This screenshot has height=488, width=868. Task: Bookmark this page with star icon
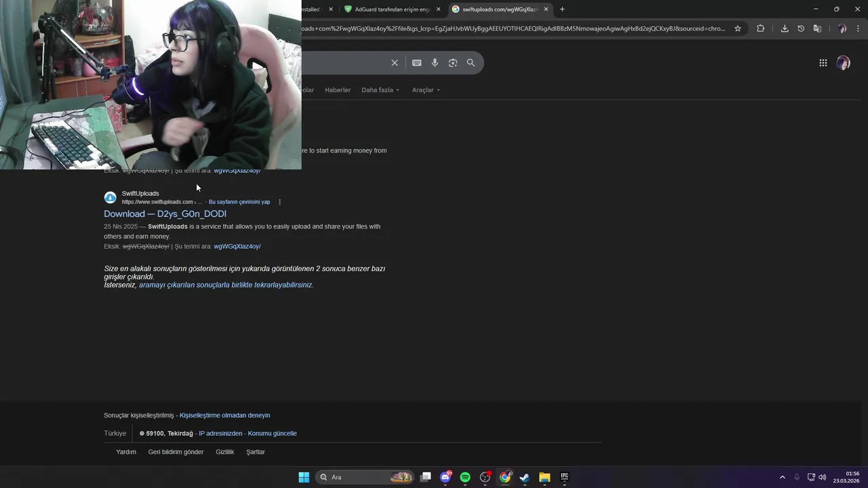tap(738, 28)
